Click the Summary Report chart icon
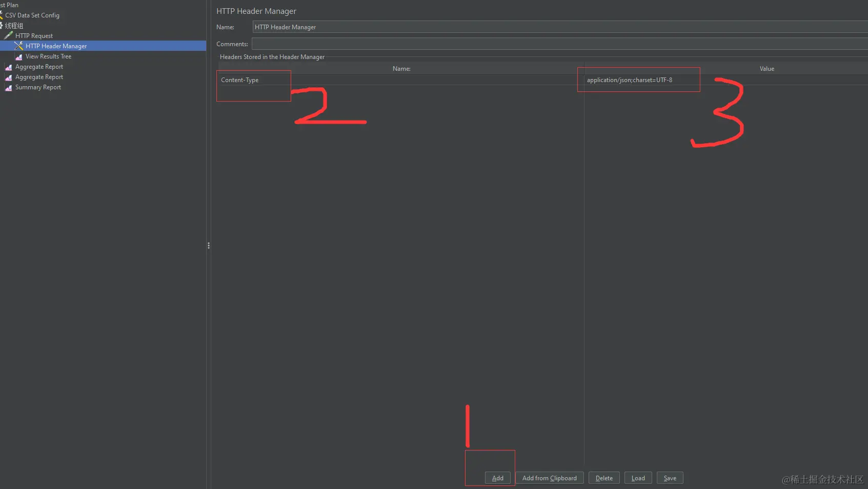The height and width of the screenshot is (489, 868). point(8,87)
